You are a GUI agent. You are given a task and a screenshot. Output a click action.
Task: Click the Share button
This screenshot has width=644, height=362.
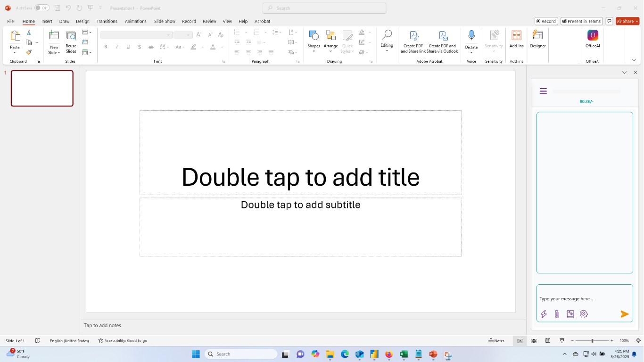[627, 21]
